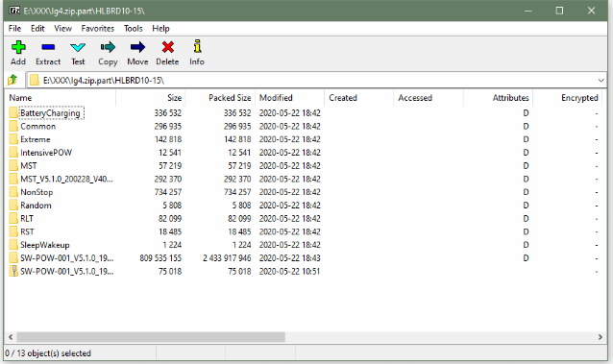This screenshot has width=613, height=364.
Task: Open the Favorites menu
Action: point(98,29)
